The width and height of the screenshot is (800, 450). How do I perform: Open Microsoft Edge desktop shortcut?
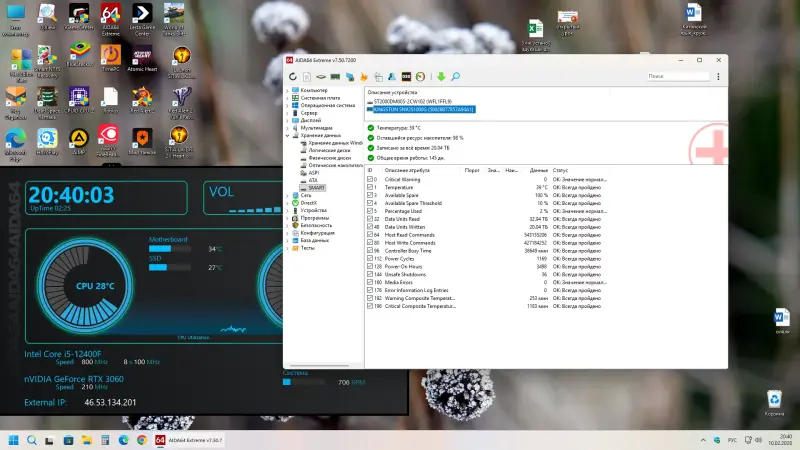15,145
